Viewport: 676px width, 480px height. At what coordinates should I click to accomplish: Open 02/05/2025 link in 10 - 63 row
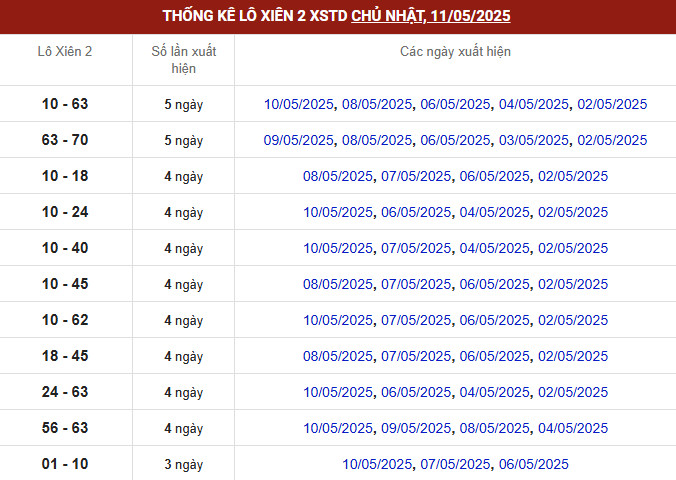[x=612, y=104]
